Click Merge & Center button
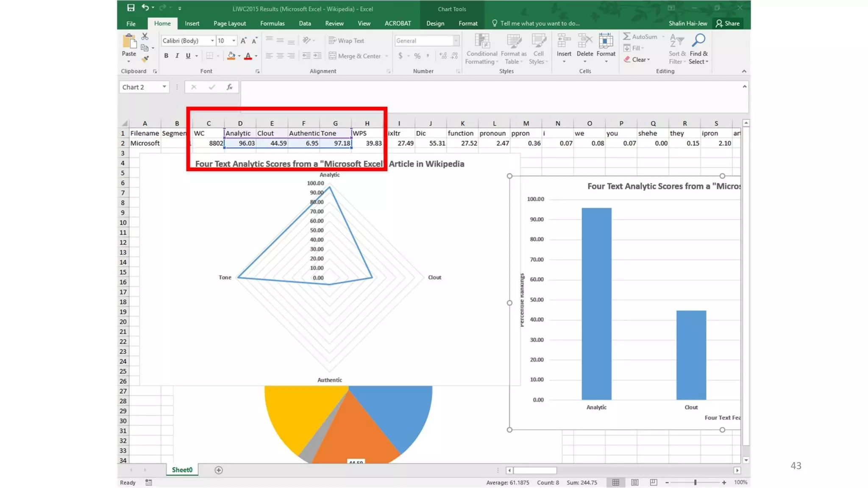This screenshot has width=868, height=488. (355, 56)
